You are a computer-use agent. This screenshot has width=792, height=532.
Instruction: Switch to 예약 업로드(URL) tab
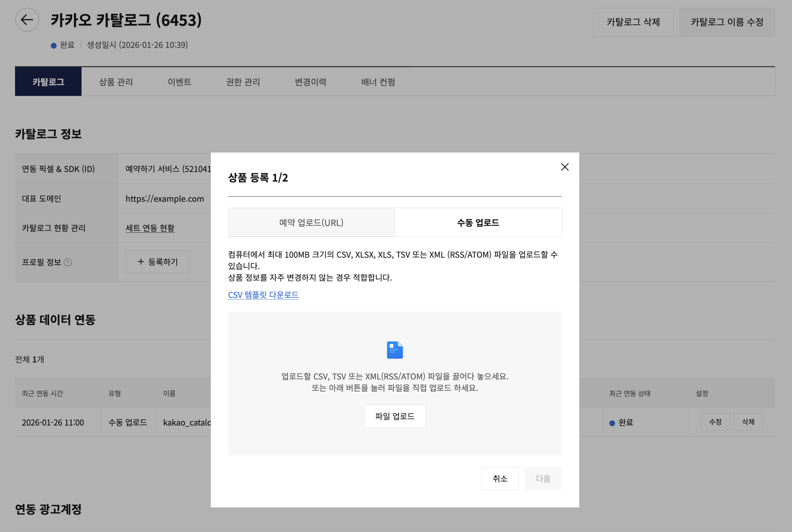click(x=311, y=223)
